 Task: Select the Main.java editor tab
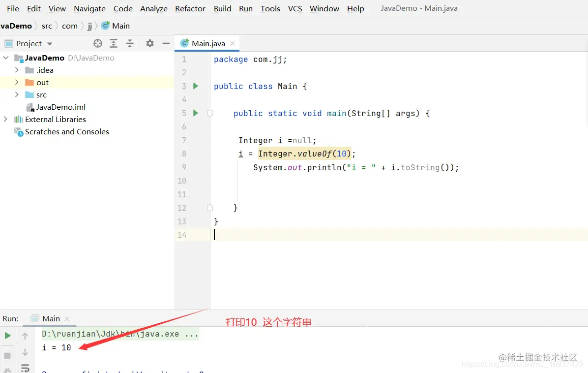click(x=208, y=43)
